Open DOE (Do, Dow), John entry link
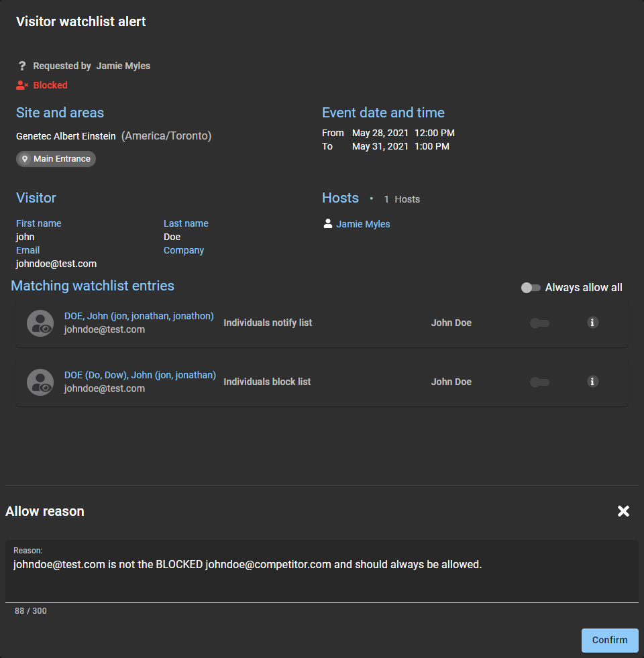The width and height of the screenshot is (644, 658). (140, 375)
